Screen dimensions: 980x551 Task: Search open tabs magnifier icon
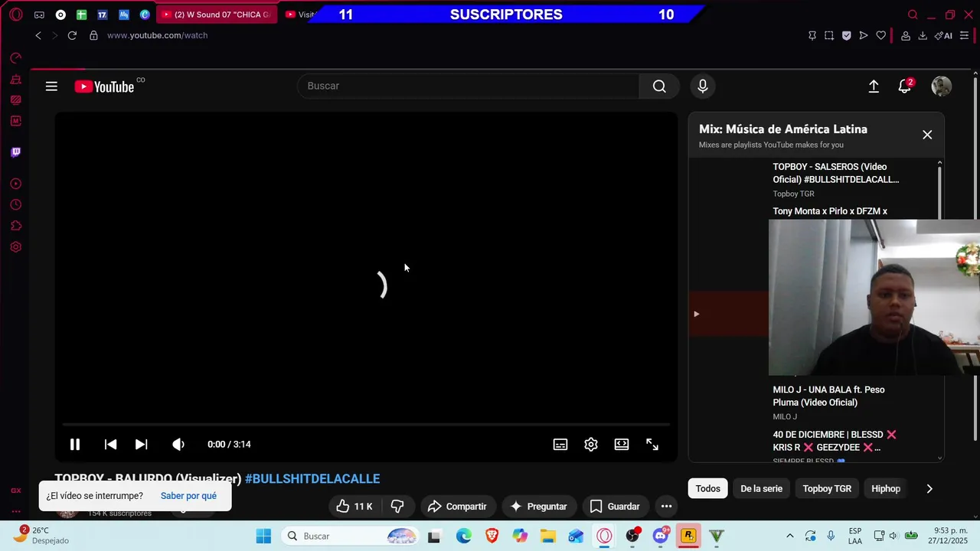913,15
